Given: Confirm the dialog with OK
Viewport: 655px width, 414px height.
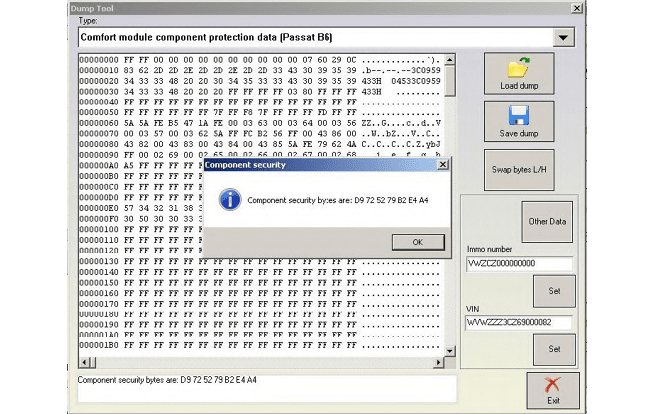Looking at the screenshot, I should point(417,242).
